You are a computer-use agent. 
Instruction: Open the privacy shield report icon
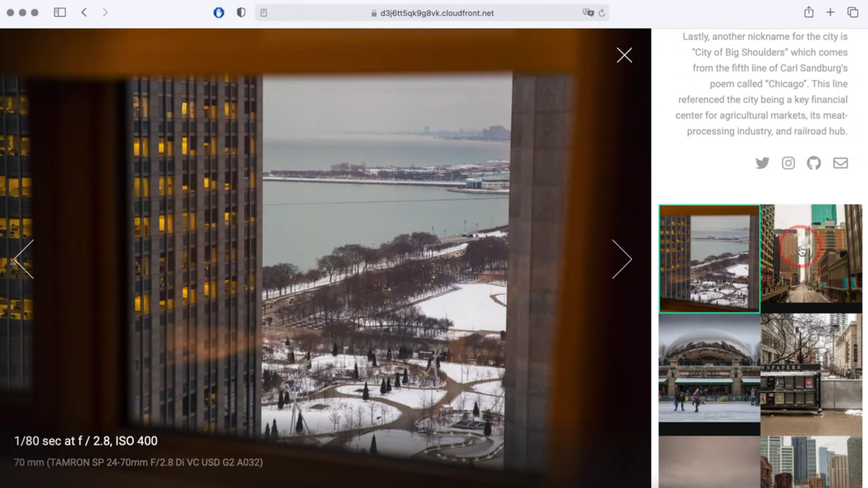click(241, 13)
